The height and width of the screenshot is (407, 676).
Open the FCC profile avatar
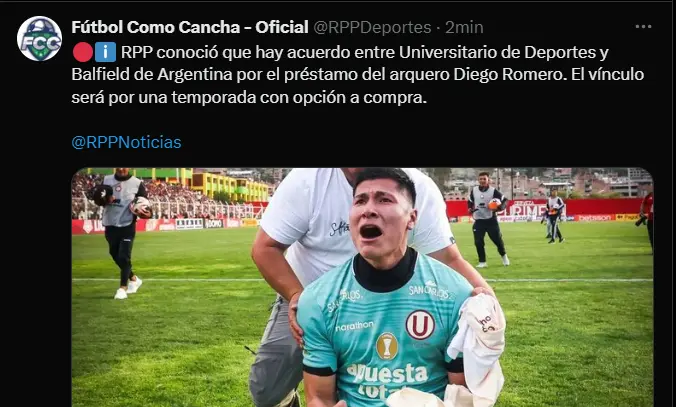click(x=39, y=38)
